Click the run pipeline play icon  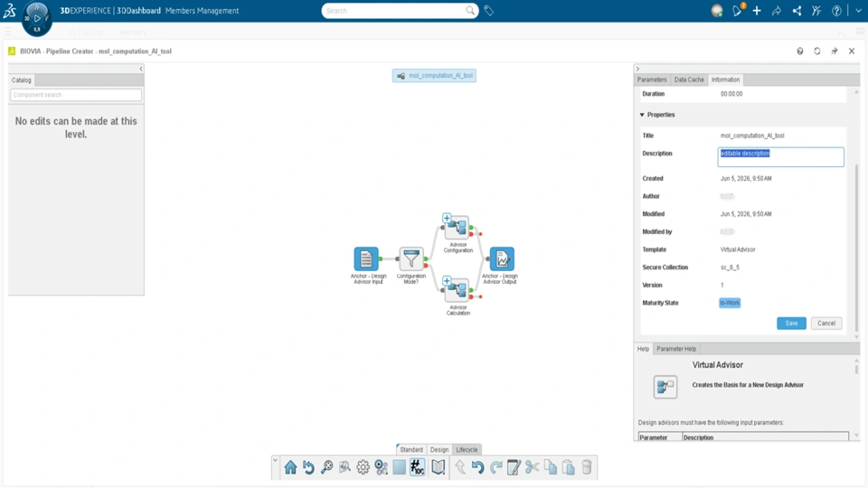[381, 467]
